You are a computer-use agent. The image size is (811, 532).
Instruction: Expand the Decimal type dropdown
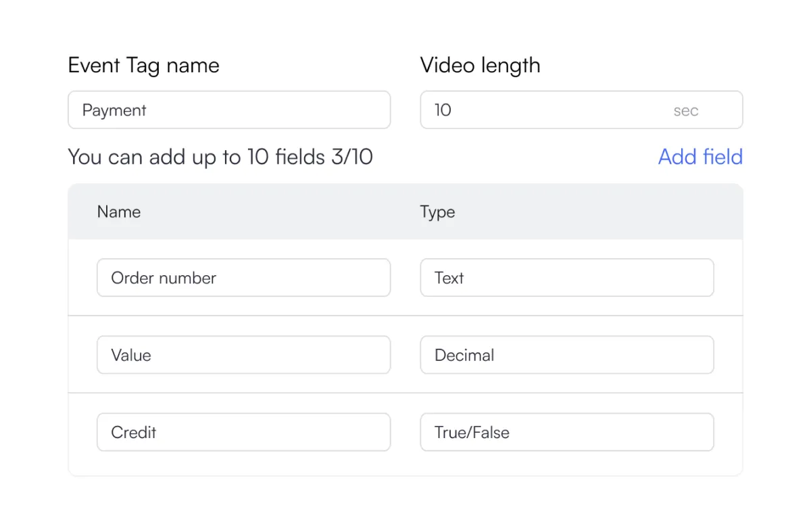[x=566, y=355]
